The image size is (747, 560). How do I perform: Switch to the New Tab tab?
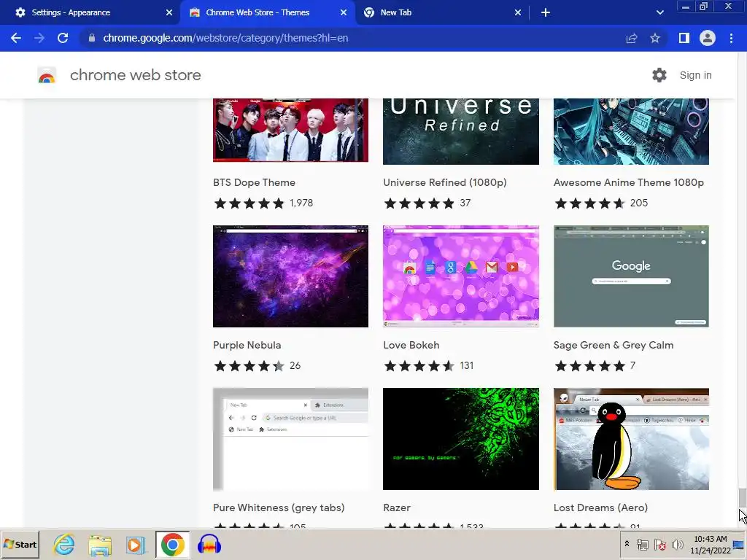point(442,13)
